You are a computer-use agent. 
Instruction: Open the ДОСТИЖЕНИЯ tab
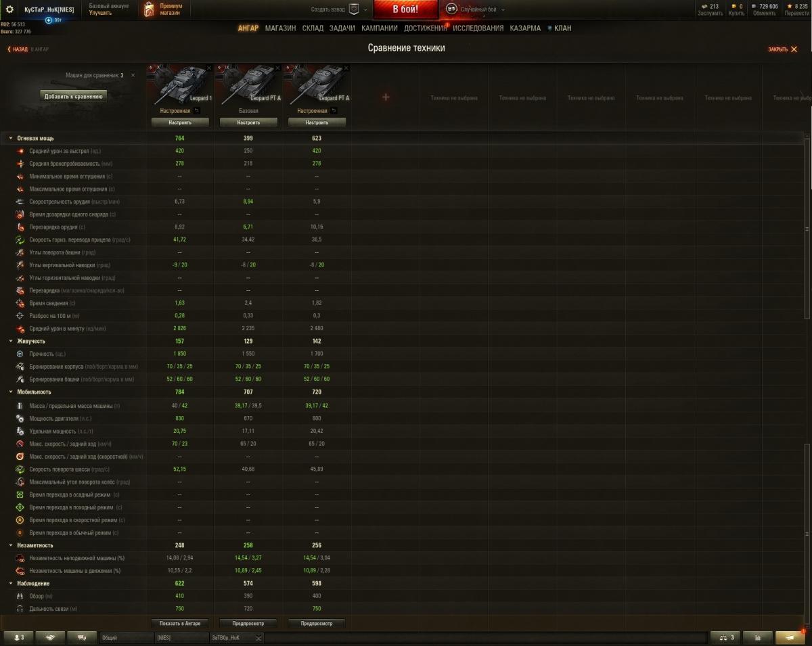tap(426, 28)
